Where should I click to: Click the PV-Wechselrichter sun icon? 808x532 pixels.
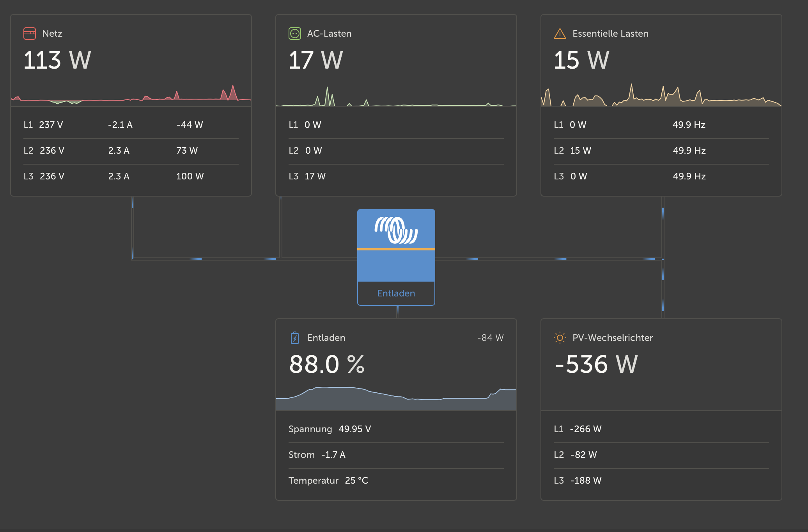tap(560, 338)
